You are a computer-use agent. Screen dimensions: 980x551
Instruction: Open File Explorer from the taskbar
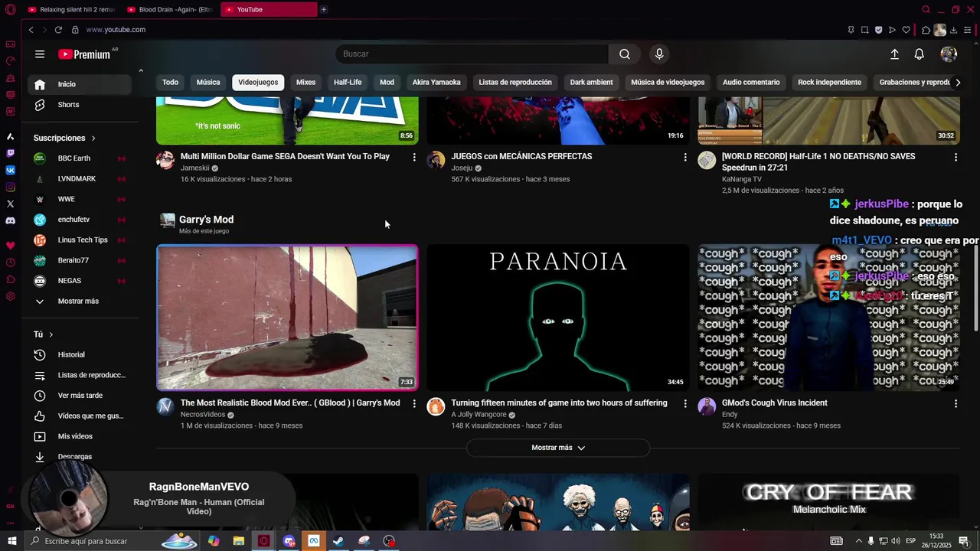[239, 541]
